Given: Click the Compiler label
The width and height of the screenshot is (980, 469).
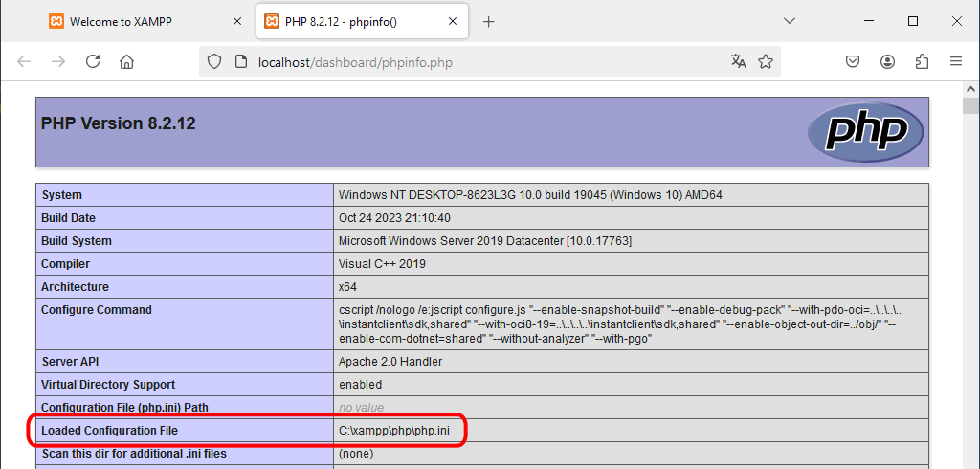Looking at the screenshot, I should [x=66, y=264].
